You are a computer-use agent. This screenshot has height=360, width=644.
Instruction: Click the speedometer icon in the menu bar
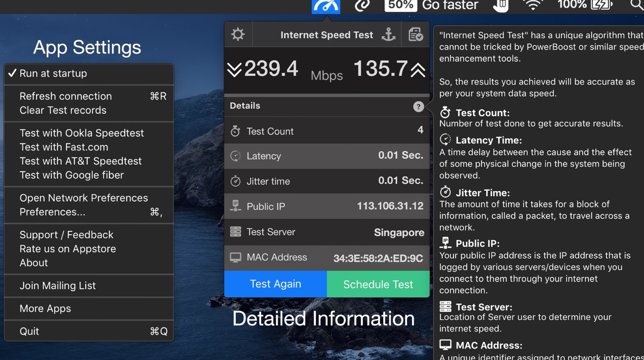326,6
